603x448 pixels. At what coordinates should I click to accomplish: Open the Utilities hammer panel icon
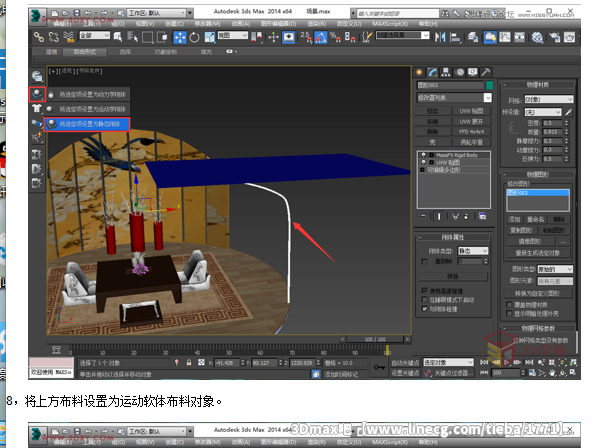pos(485,72)
